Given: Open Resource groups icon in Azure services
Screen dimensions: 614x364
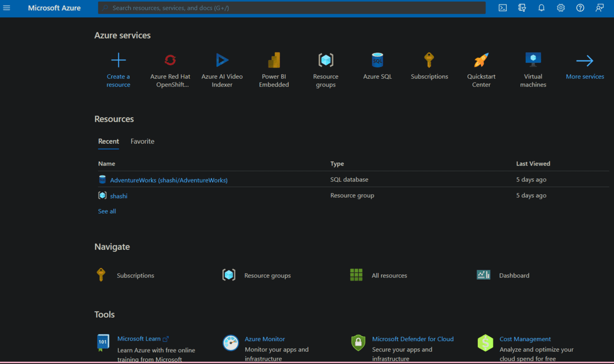Looking at the screenshot, I should click(326, 60).
